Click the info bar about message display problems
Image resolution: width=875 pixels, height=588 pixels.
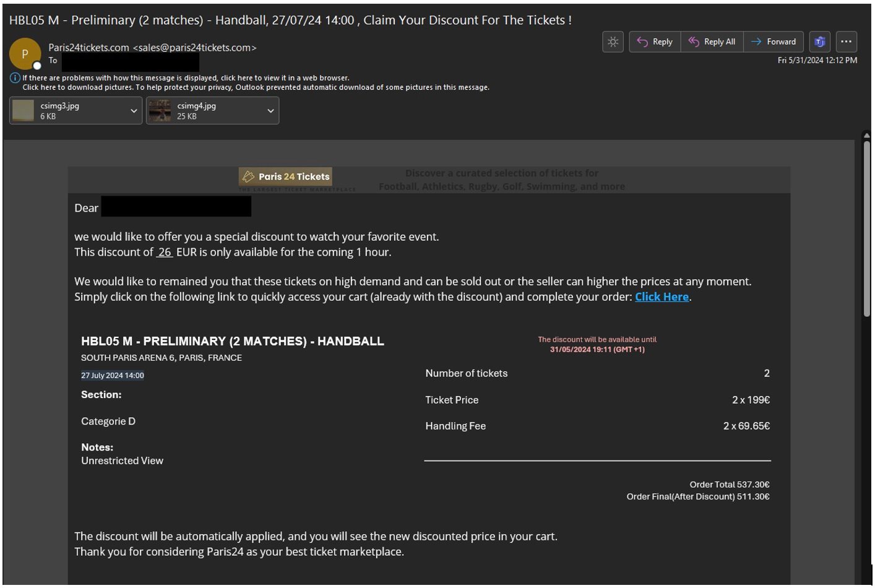pos(186,78)
